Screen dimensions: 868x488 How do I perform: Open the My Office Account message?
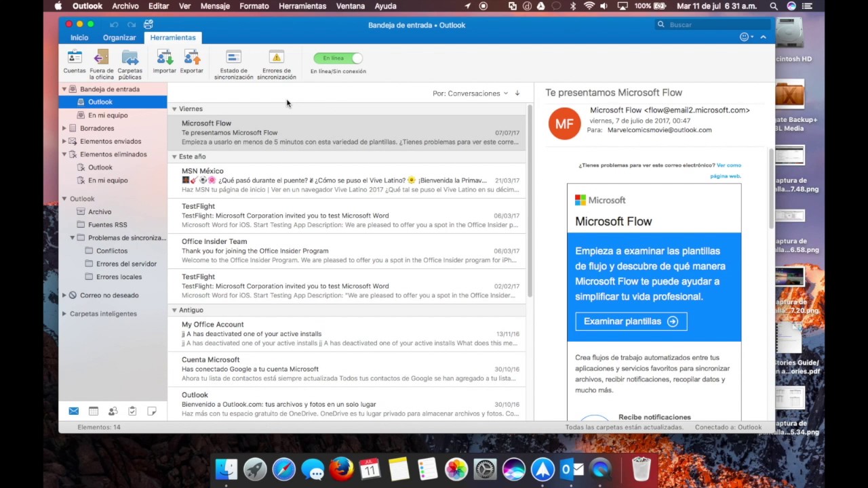click(x=347, y=334)
